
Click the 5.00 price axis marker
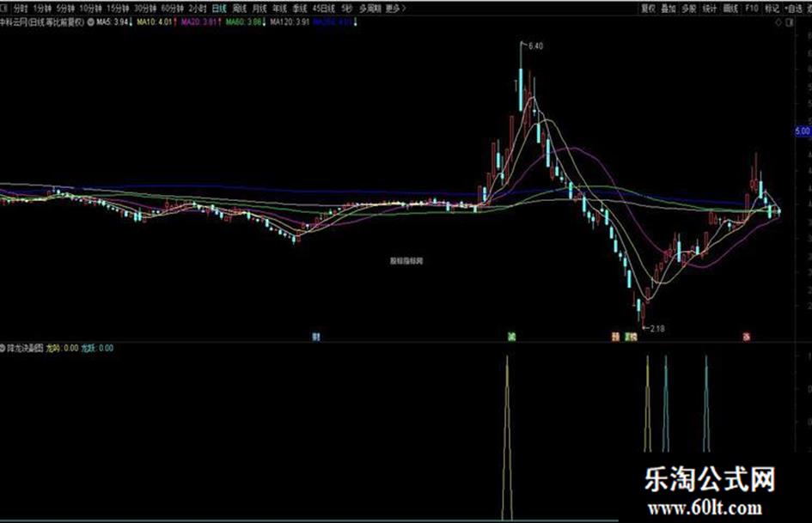[803, 131]
